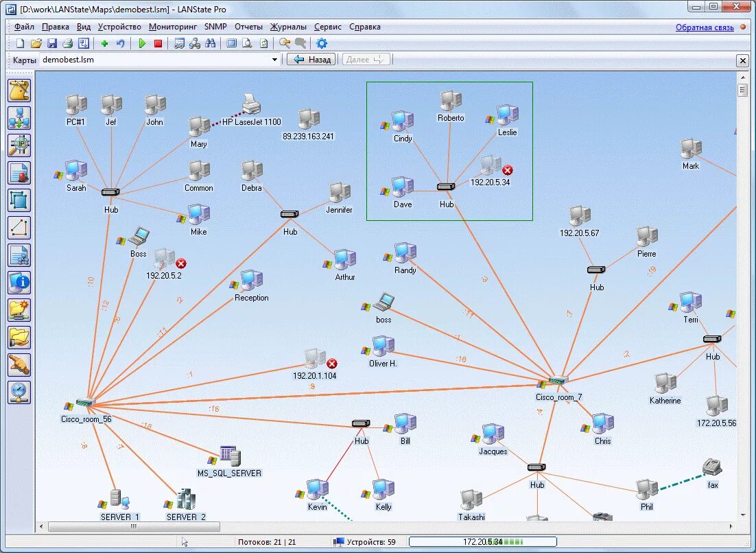
Task: Click the network nodes toolbar icon
Action: click(x=195, y=43)
